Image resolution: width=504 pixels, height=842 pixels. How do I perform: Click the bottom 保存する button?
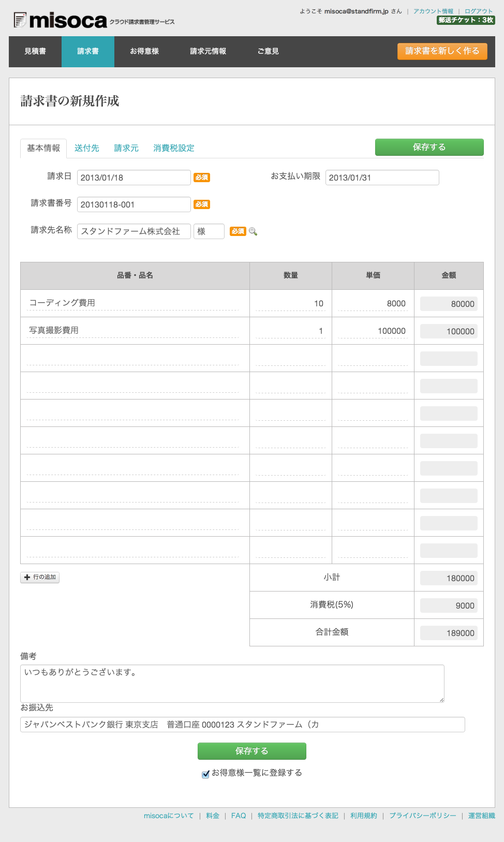[252, 751]
